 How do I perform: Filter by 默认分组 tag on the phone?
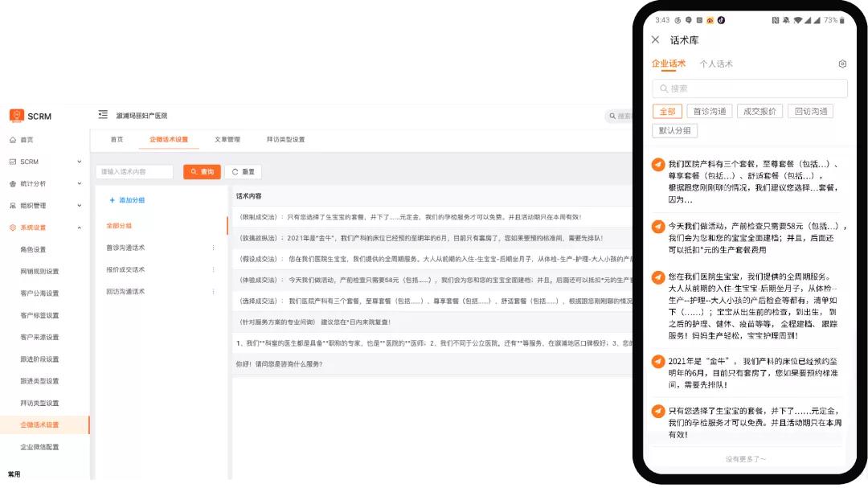click(x=675, y=131)
